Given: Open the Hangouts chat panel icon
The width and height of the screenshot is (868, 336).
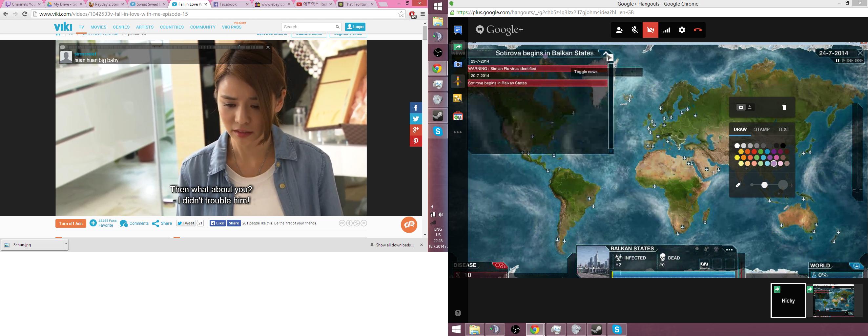Looking at the screenshot, I should point(458,30).
